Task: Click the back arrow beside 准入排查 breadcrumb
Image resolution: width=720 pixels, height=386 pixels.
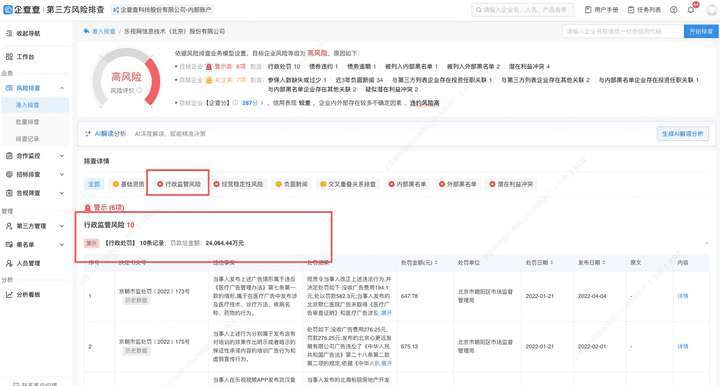Action: coord(86,31)
